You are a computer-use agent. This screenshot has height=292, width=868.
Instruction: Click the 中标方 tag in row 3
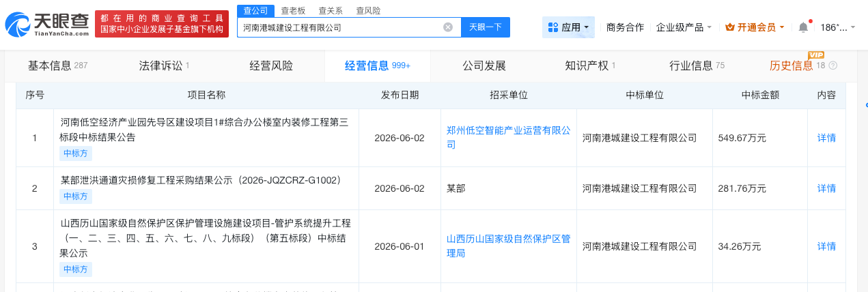(76, 269)
